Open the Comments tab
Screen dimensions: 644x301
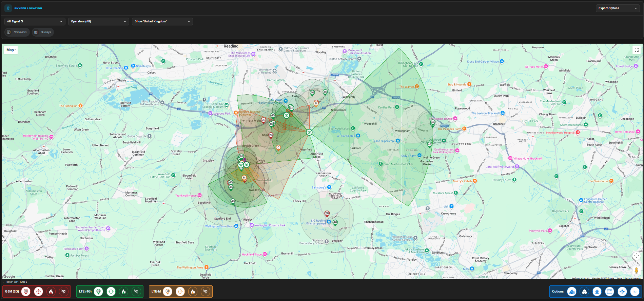[17, 32]
